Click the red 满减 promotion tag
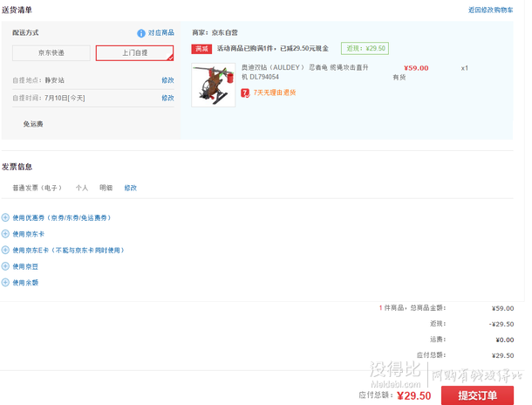 point(201,49)
